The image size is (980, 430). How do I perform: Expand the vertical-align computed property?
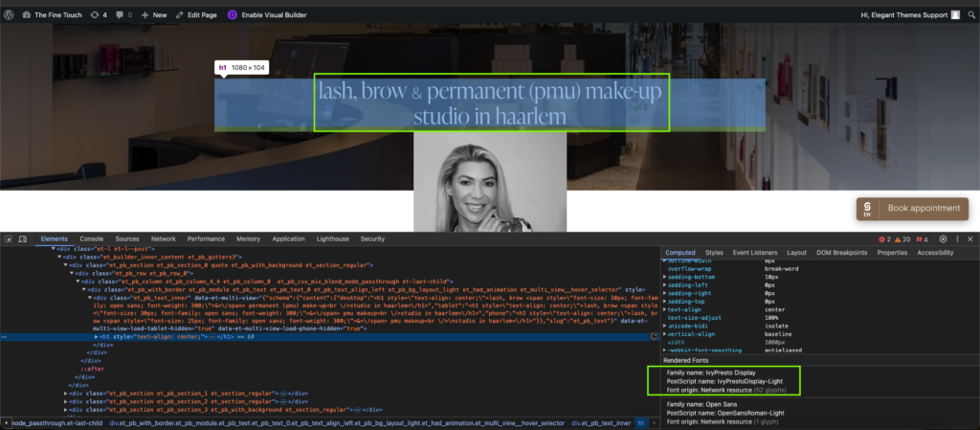pyautogui.click(x=665, y=333)
